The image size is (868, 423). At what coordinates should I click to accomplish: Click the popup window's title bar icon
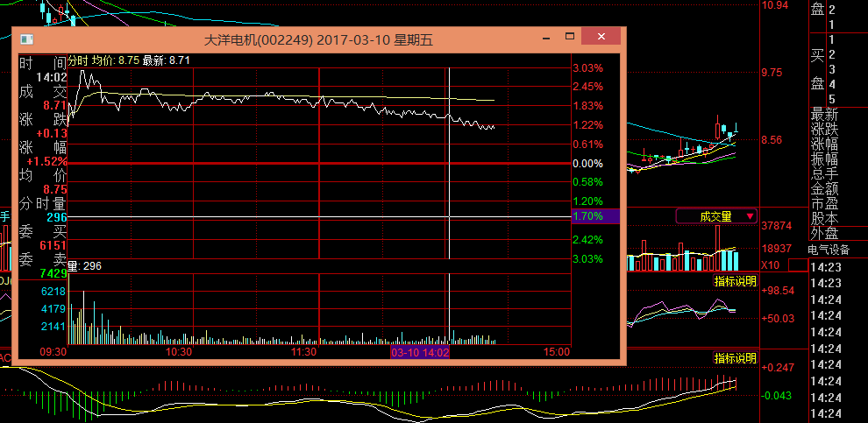click(26, 39)
